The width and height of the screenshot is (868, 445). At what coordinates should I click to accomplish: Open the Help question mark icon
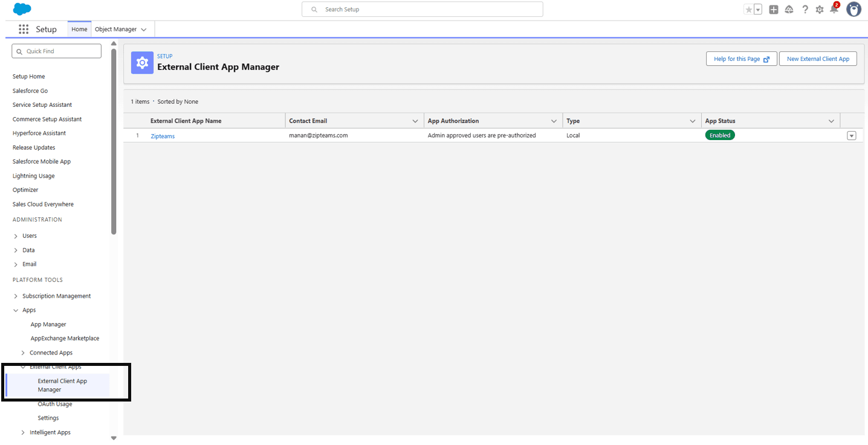(x=805, y=9)
